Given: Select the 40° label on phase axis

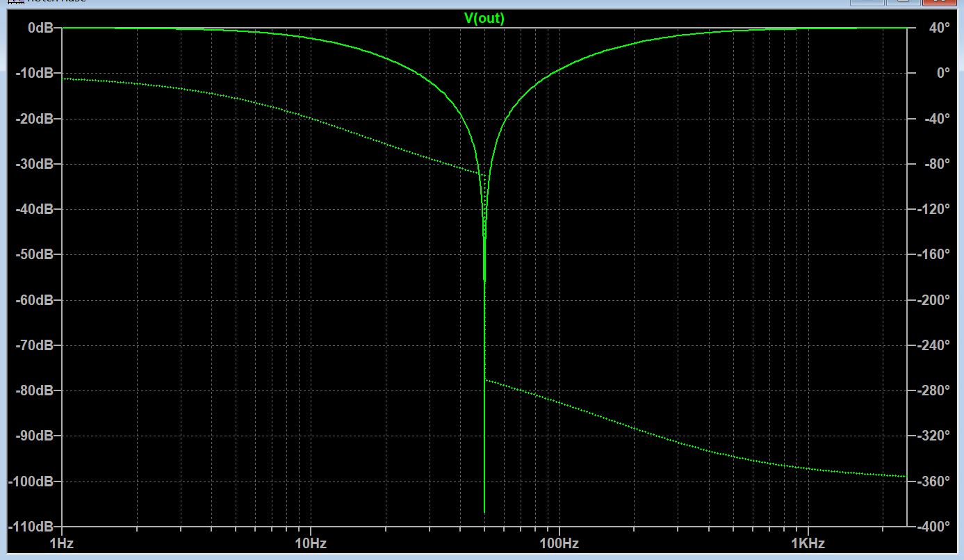Looking at the screenshot, I should pos(938,28).
